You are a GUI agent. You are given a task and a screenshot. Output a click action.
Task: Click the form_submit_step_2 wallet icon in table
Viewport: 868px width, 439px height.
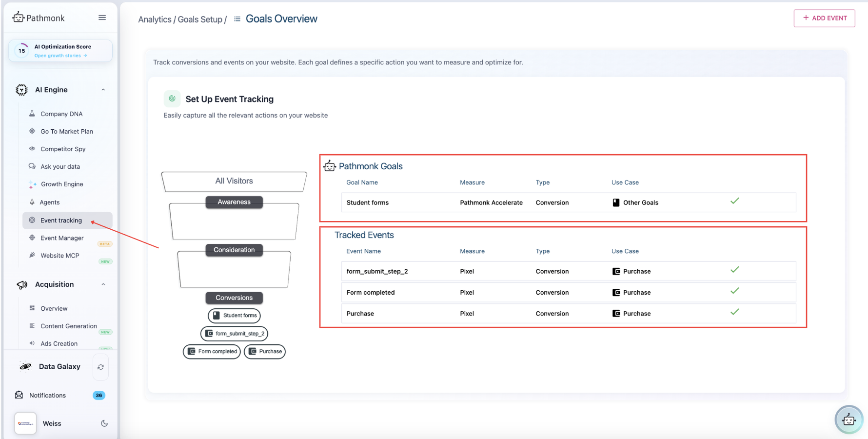[x=616, y=271]
